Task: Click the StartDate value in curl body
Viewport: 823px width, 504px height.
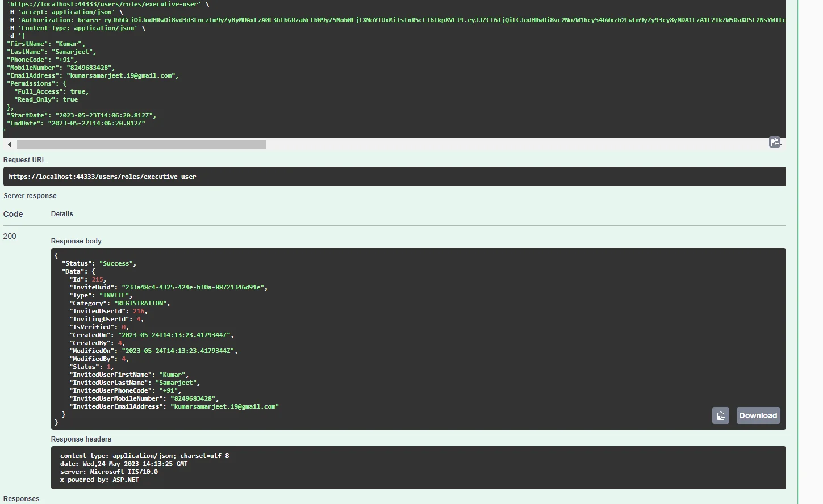Action: 104,115
